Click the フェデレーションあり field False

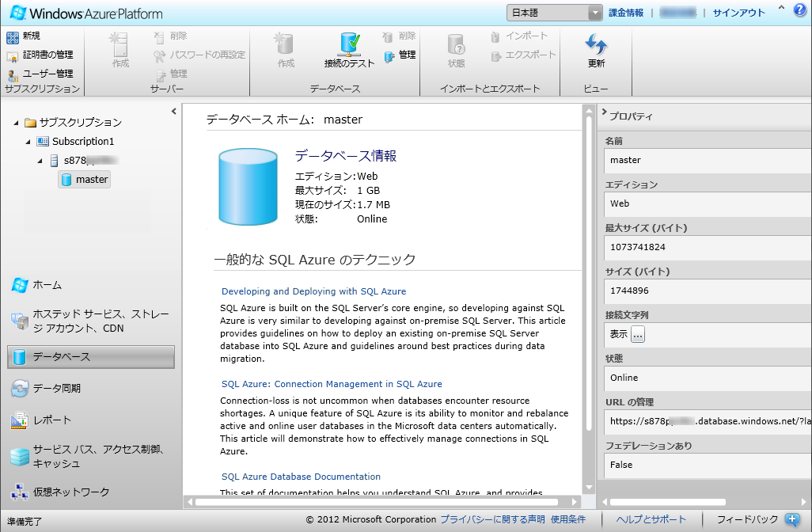point(708,465)
